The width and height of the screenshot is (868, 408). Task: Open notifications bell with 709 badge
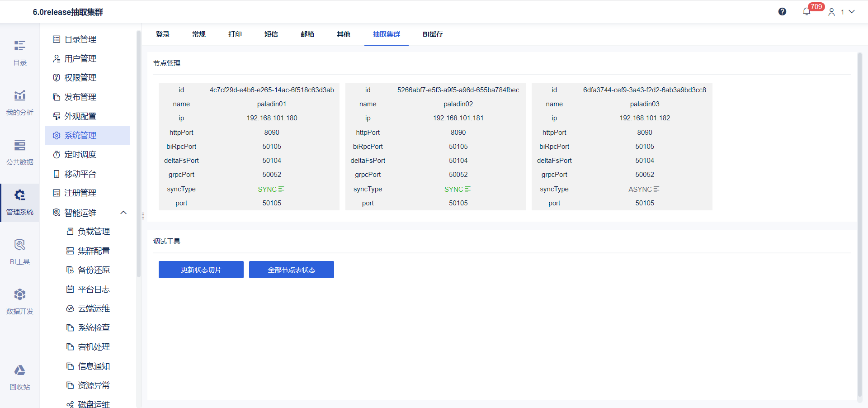807,12
